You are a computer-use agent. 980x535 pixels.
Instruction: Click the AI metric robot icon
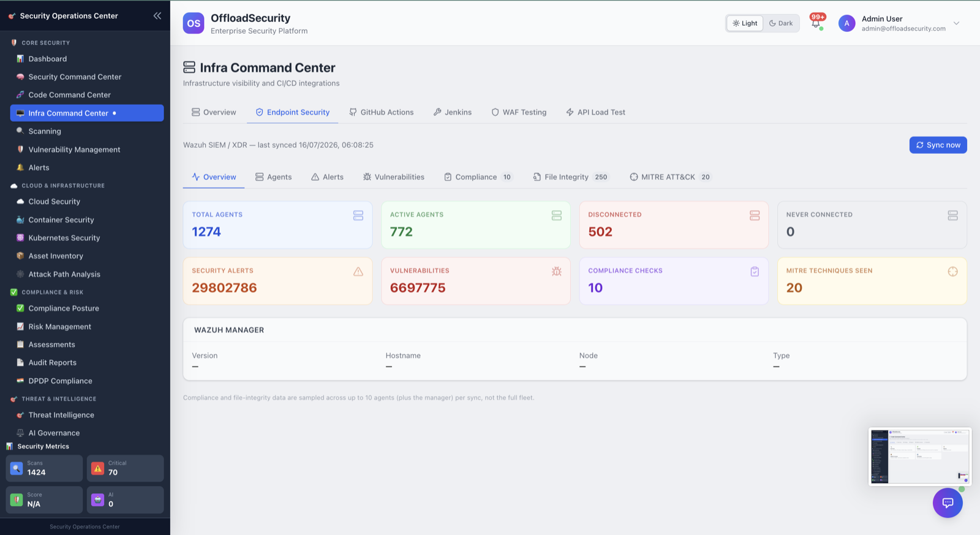pyautogui.click(x=97, y=500)
